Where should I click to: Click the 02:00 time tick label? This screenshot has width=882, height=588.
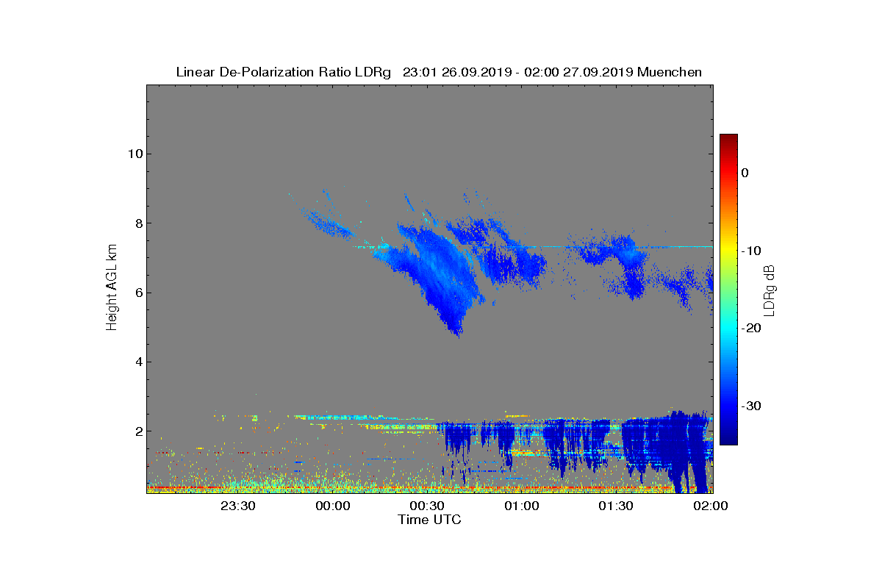click(x=711, y=506)
